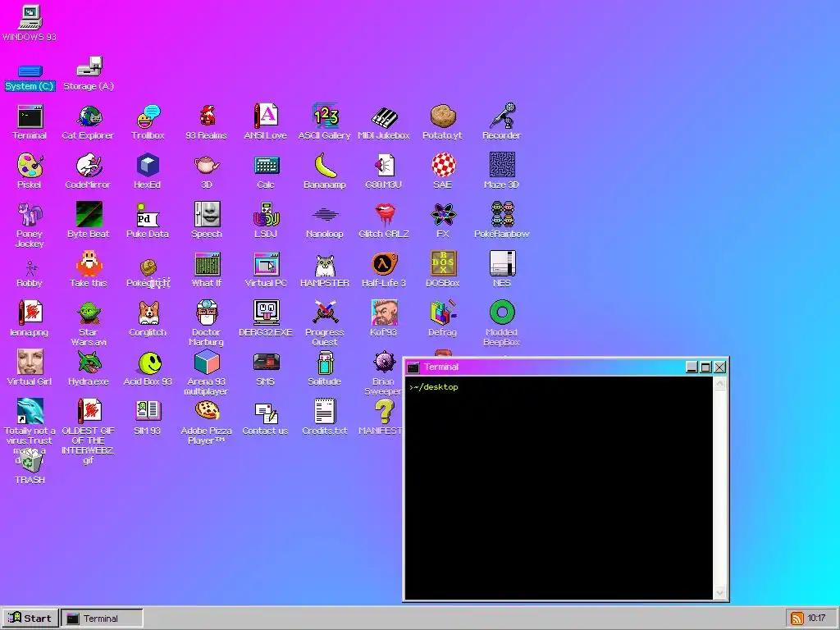Open the Contact us icon

[x=266, y=412]
